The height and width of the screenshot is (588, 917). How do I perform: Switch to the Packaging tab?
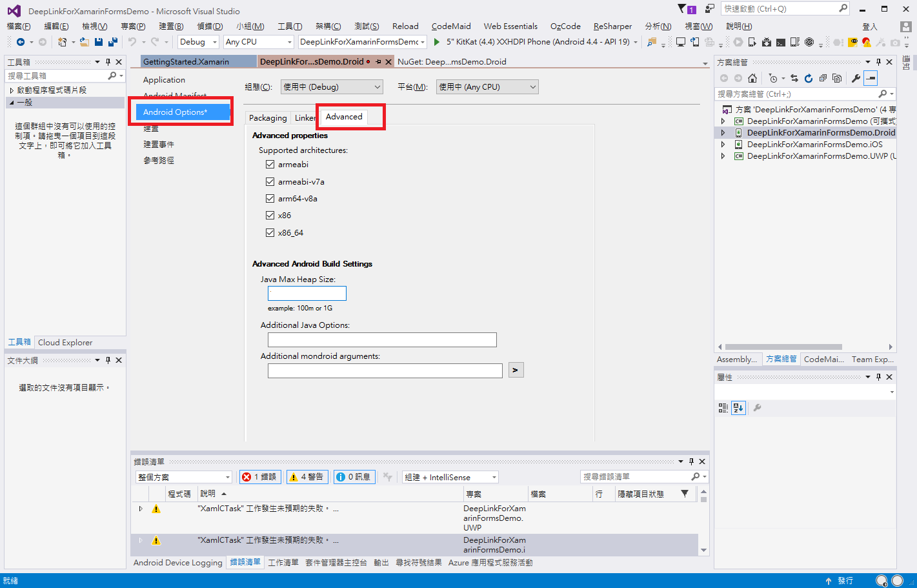click(x=268, y=118)
